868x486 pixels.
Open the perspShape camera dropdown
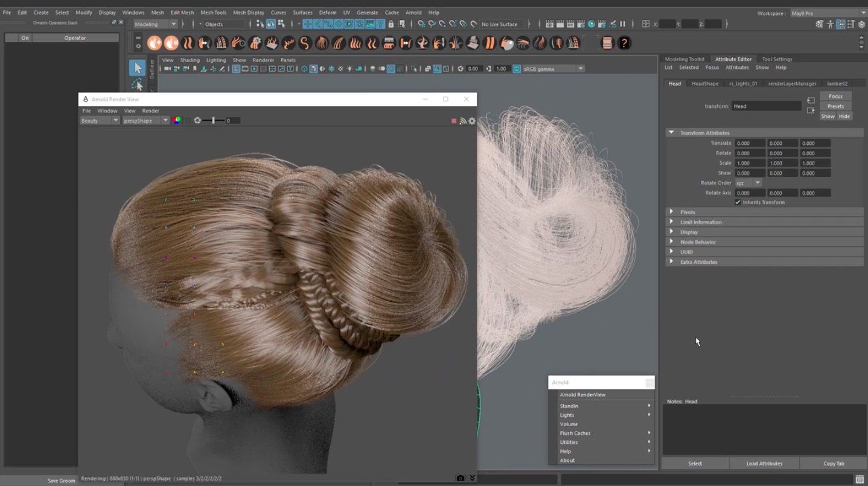point(146,121)
